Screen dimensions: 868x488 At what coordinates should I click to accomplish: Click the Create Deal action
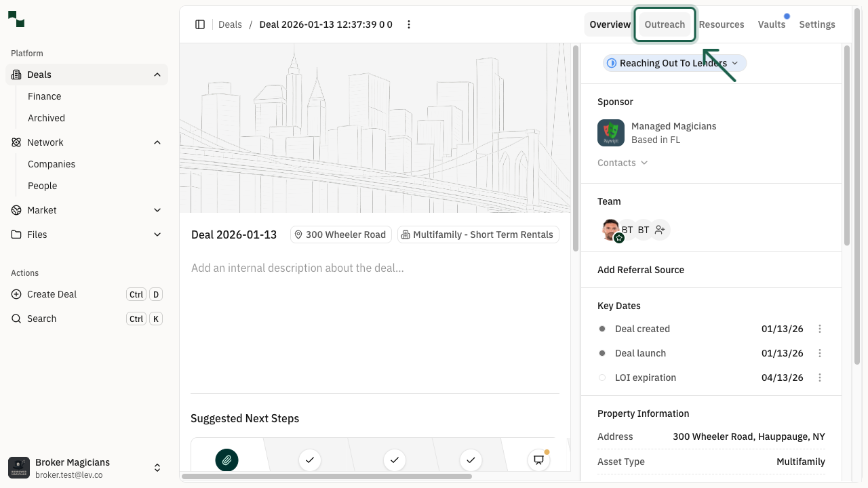[50, 294]
